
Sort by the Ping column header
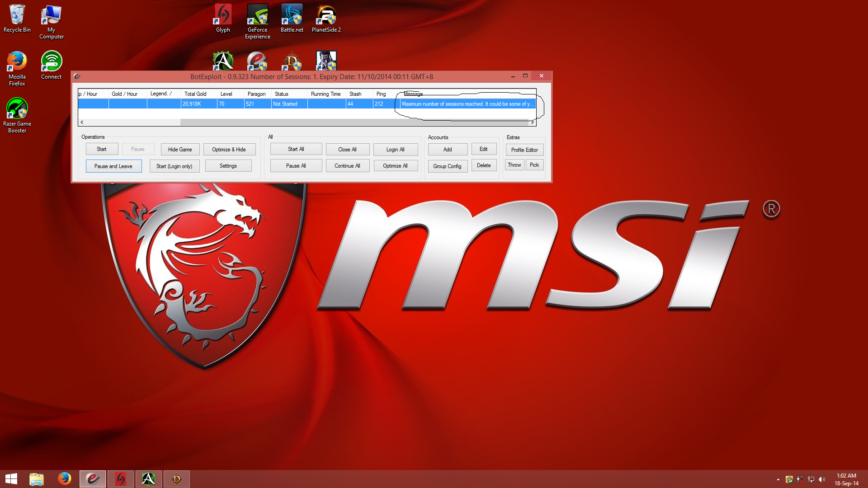[x=387, y=94]
